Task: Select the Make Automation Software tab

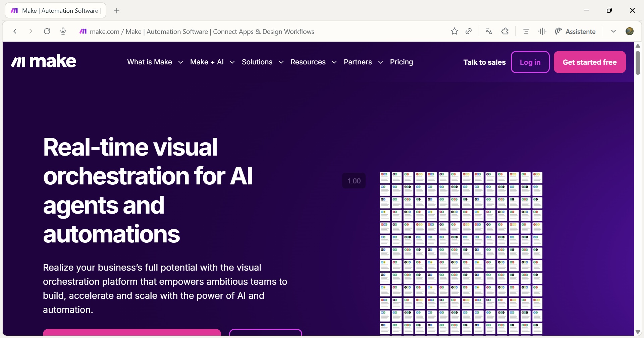Action: click(x=56, y=11)
